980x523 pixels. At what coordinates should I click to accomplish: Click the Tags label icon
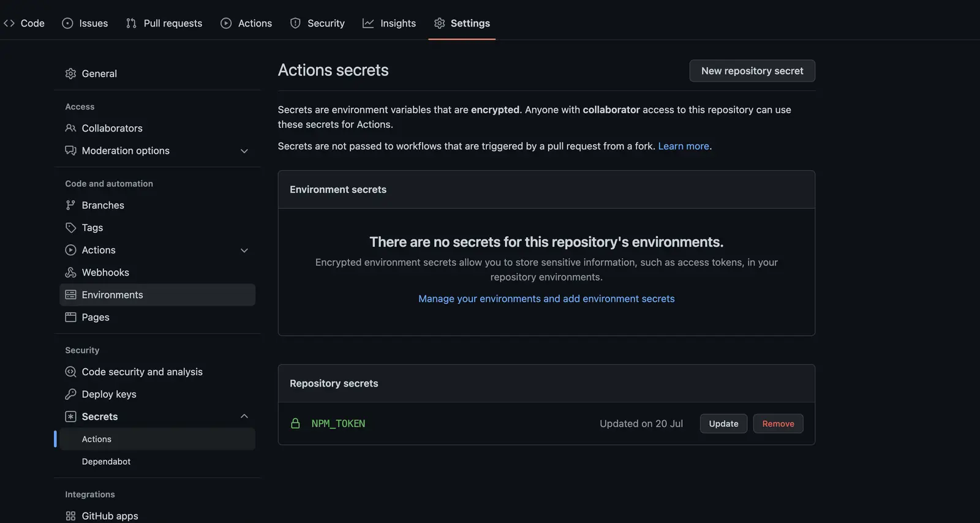tap(70, 228)
